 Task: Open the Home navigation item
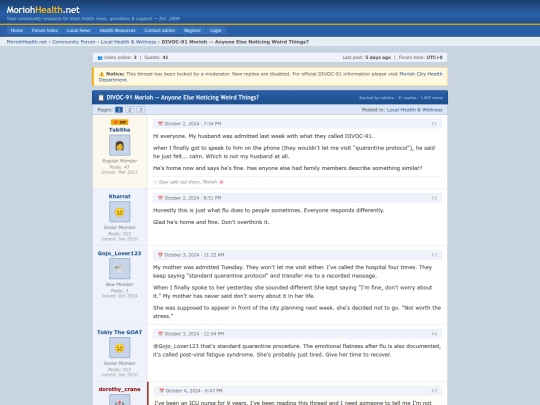[x=17, y=30]
